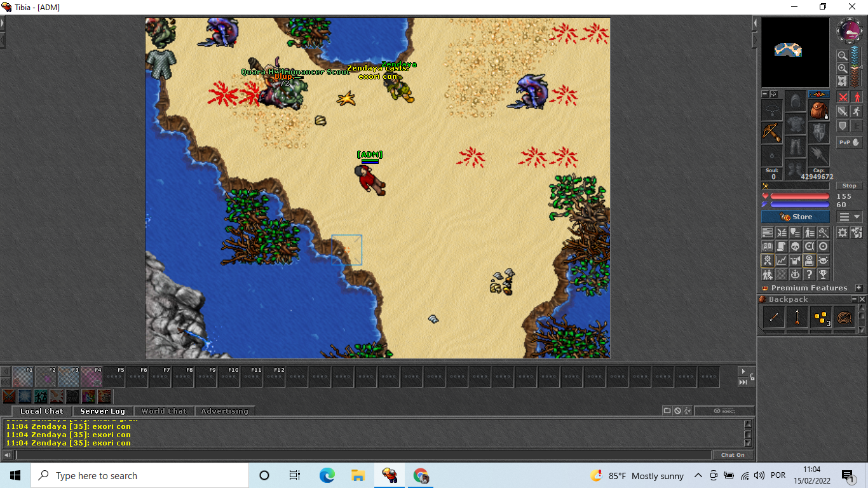Open Microsoft Edge from taskbar
This screenshot has width=868, height=488.
point(327,475)
